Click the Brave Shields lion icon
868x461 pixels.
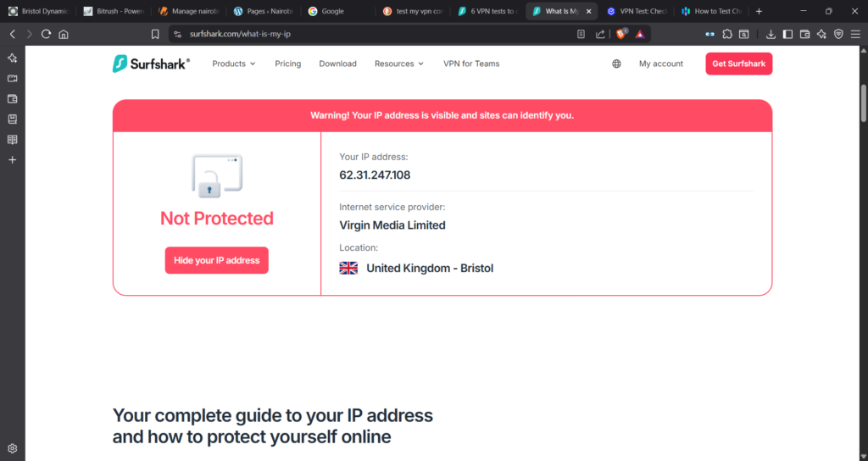click(621, 34)
